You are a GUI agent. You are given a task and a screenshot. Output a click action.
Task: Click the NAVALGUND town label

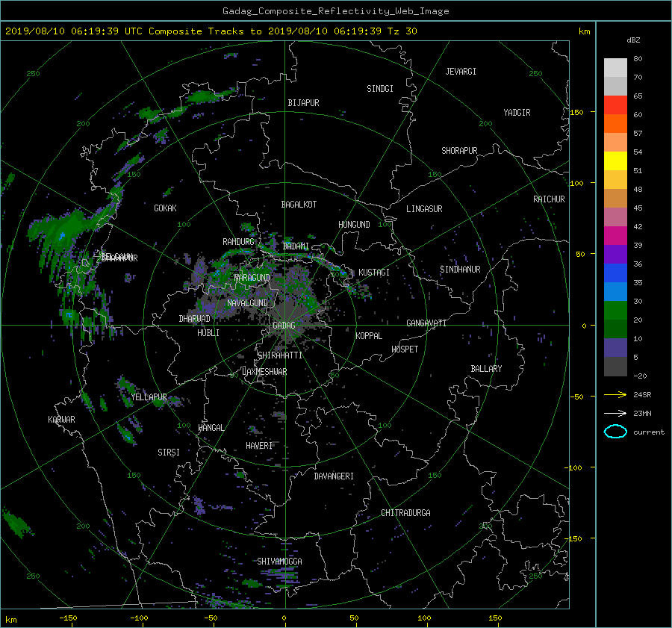click(247, 303)
